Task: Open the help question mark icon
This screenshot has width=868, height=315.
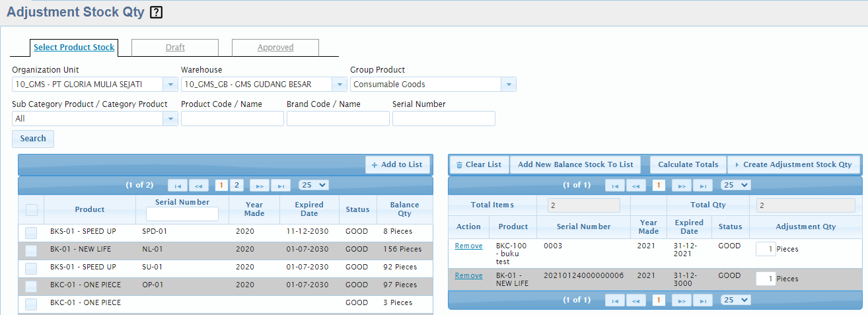Action: [156, 12]
